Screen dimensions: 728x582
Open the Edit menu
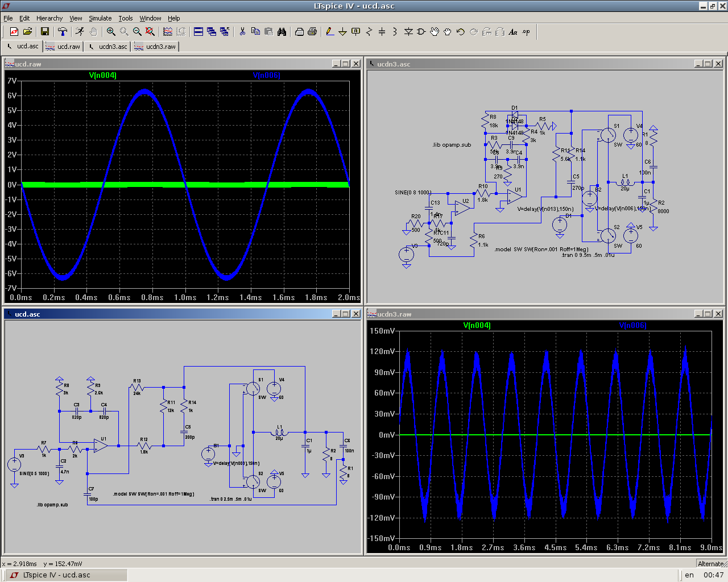click(24, 18)
